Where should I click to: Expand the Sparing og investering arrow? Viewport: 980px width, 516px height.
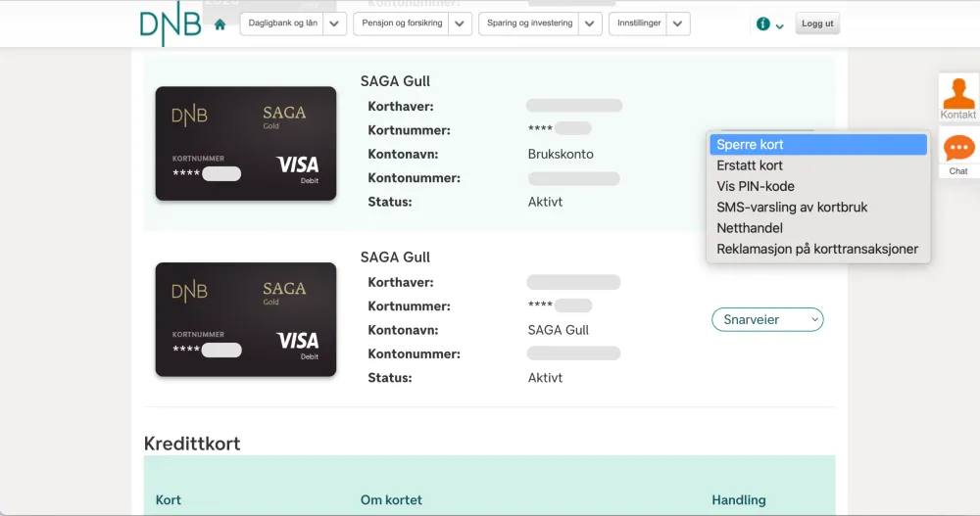pyautogui.click(x=590, y=24)
